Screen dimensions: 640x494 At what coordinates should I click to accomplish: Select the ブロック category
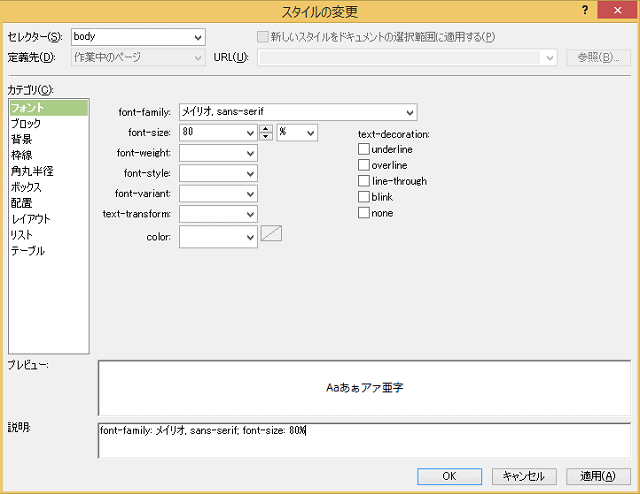49,124
